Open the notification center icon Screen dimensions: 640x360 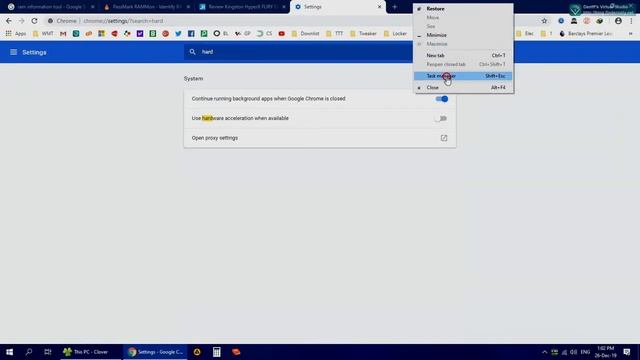click(627, 352)
